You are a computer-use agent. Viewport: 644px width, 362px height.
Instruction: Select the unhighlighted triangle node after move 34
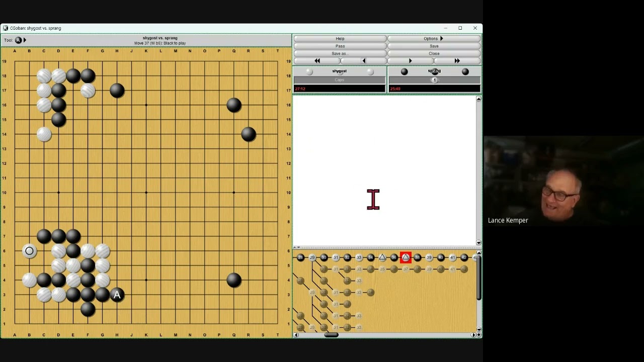(382, 257)
